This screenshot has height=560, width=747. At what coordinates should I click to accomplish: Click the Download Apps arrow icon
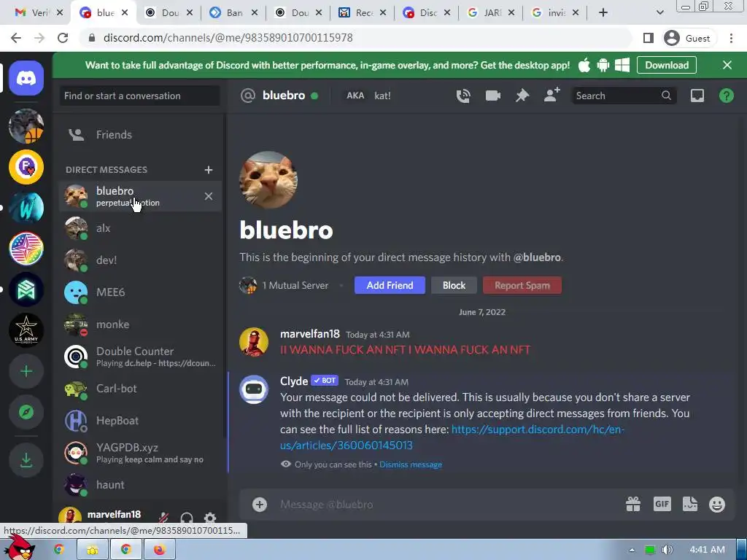click(26, 460)
